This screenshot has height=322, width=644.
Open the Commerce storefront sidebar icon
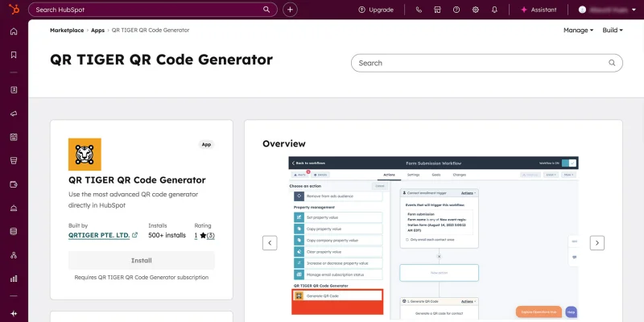pyautogui.click(x=14, y=160)
